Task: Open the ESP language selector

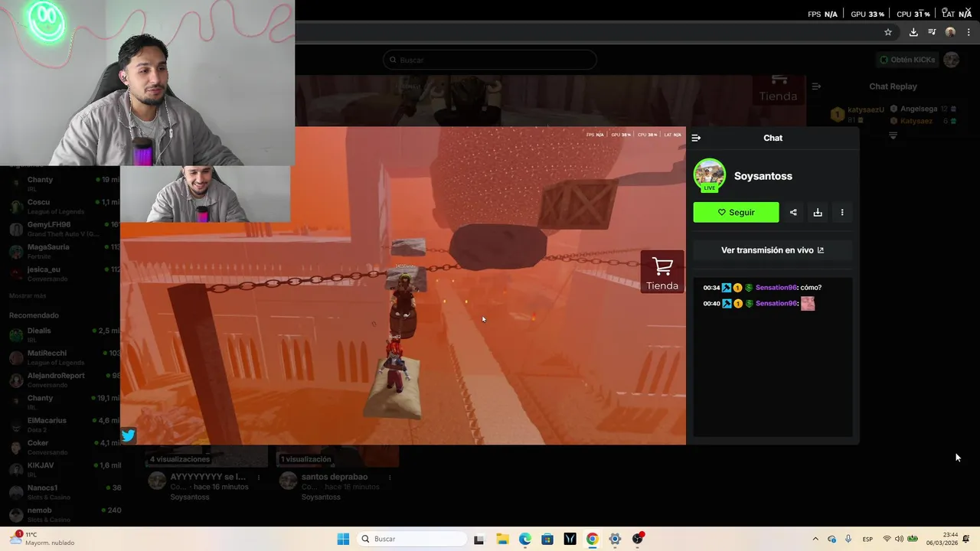Action: point(867,539)
